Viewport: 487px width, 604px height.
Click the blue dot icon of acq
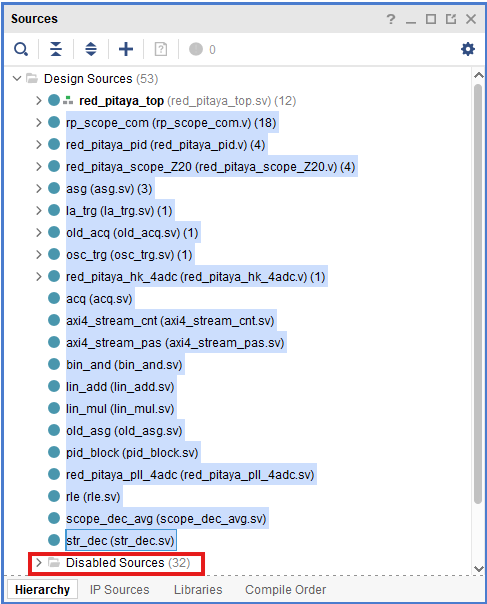[x=54, y=298]
